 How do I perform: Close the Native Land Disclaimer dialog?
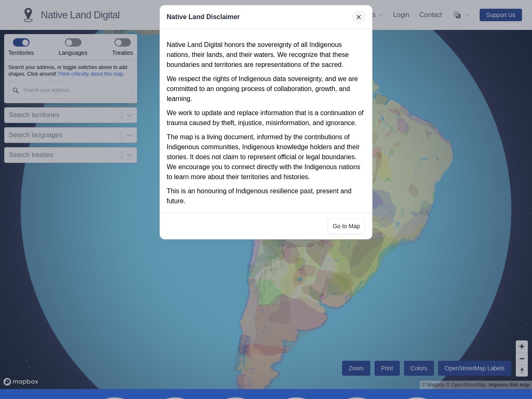(358, 17)
